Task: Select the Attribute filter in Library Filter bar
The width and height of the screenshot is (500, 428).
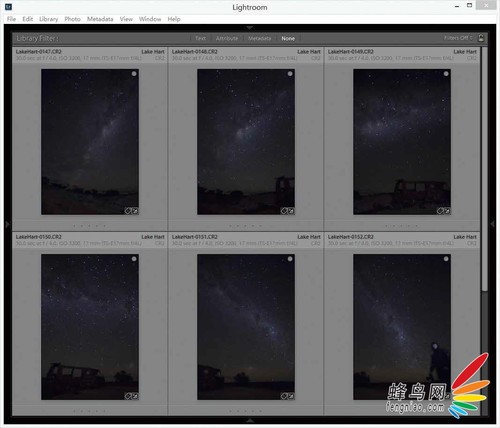Action: [227, 38]
